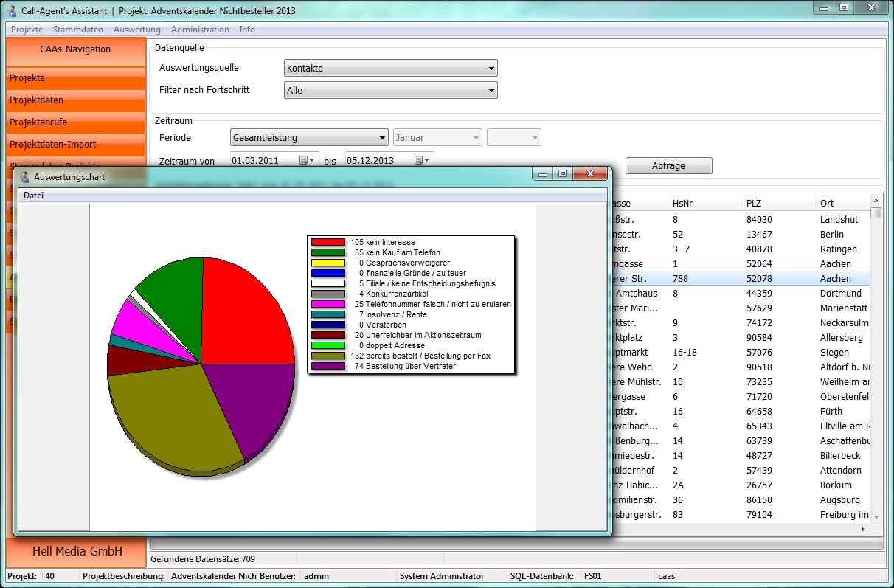Open calendar picker for end date 05.12.2013
This screenshot has height=588, width=894.
[422, 160]
